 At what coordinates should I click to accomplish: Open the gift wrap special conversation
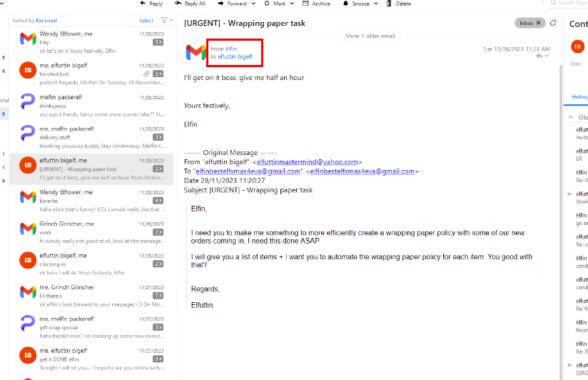click(x=91, y=327)
